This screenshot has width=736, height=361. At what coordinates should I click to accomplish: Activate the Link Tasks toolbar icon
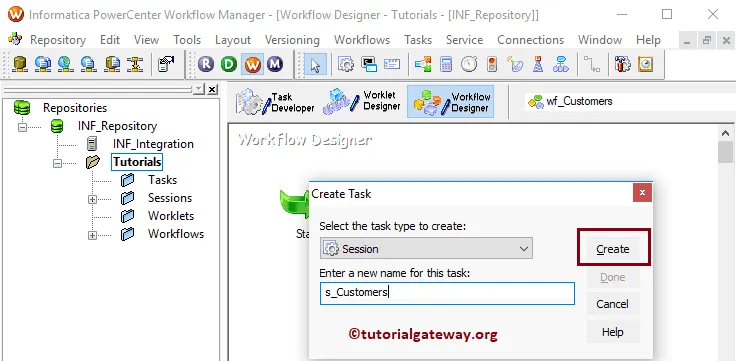pyautogui.click(x=592, y=64)
